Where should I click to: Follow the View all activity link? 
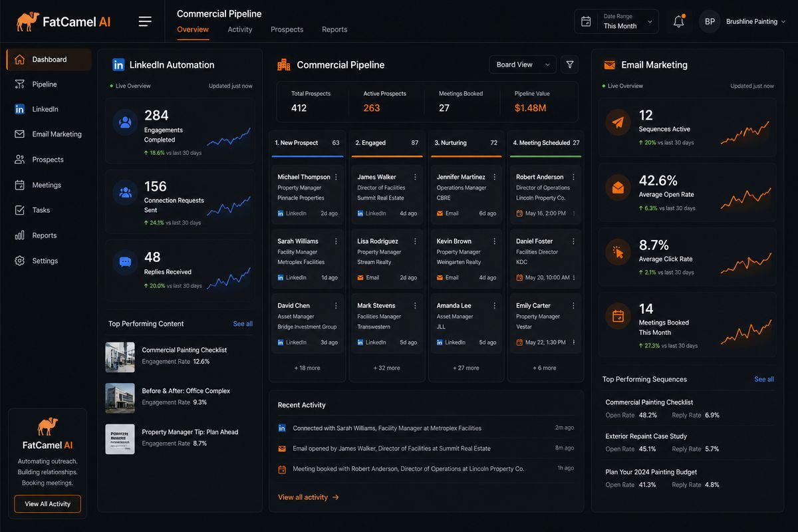309,497
